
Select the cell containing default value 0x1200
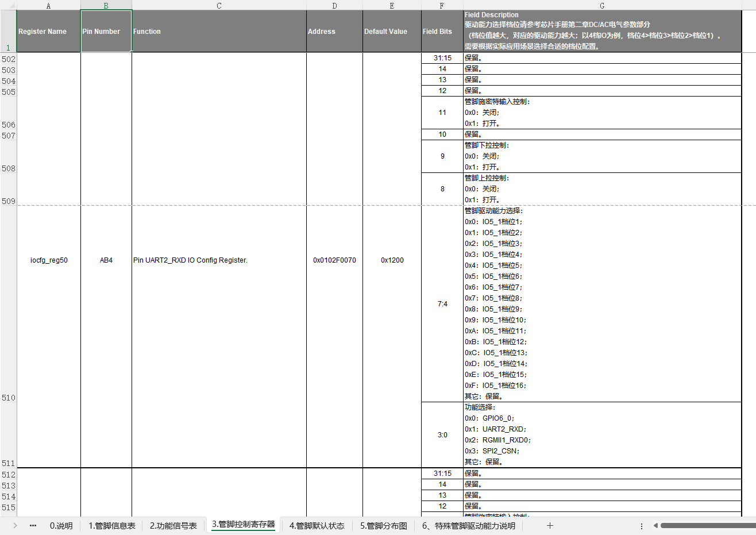click(x=392, y=260)
